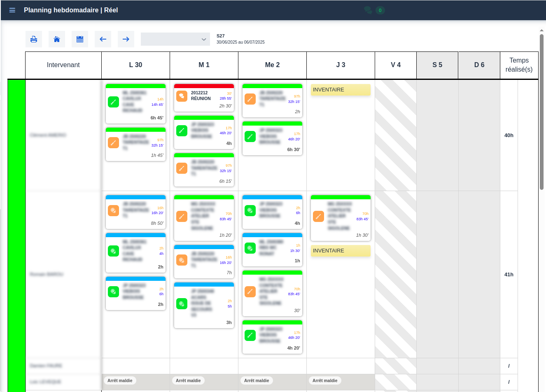Image resolution: width=546 pixels, height=392 pixels.
Task: Click the Planning hebdomadaire Réel title
Action: pos(71,10)
